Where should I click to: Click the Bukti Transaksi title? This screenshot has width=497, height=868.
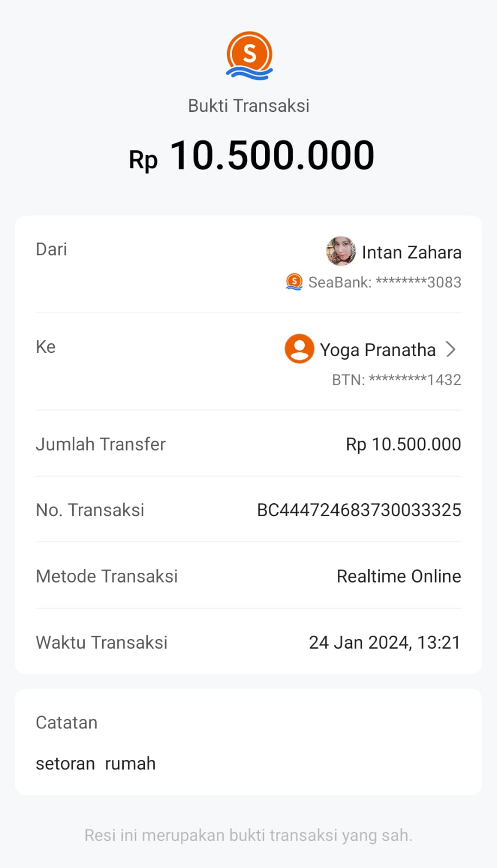(249, 106)
